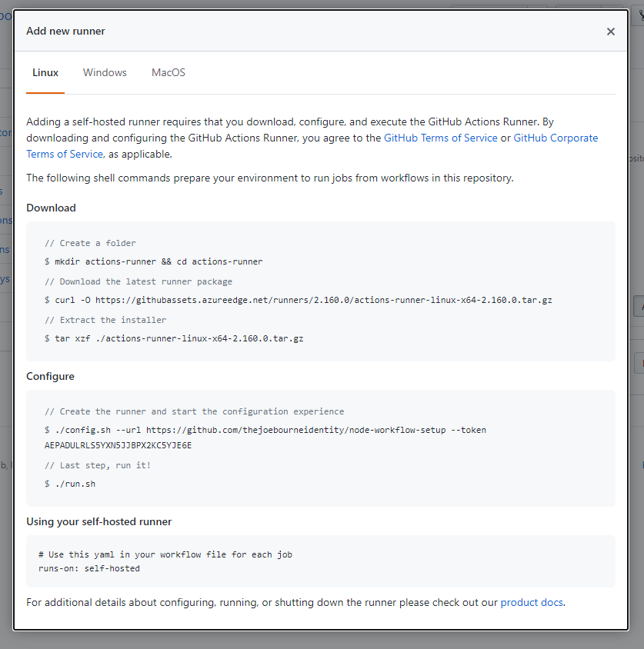Switch to the Windows tab
644x649 pixels.
point(105,73)
